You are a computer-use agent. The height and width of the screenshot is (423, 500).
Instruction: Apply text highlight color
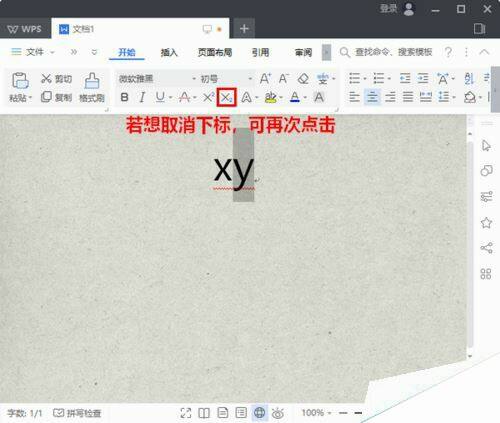(270, 97)
